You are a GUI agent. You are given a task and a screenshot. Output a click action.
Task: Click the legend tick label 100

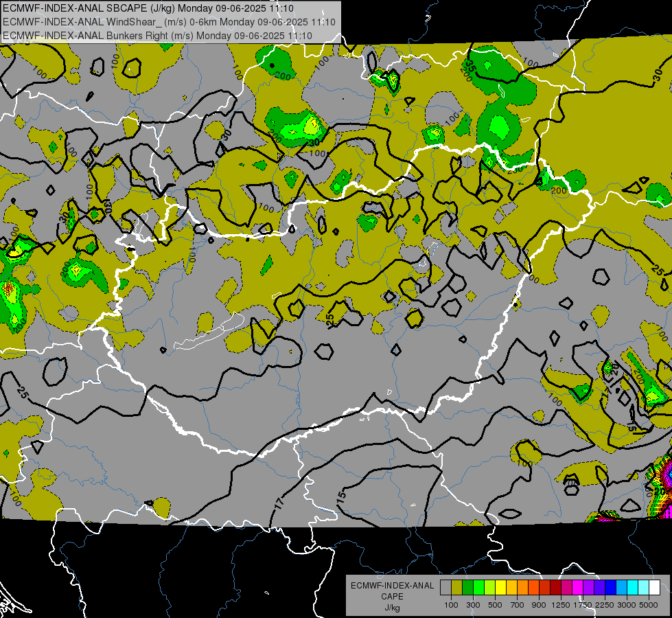click(451, 605)
